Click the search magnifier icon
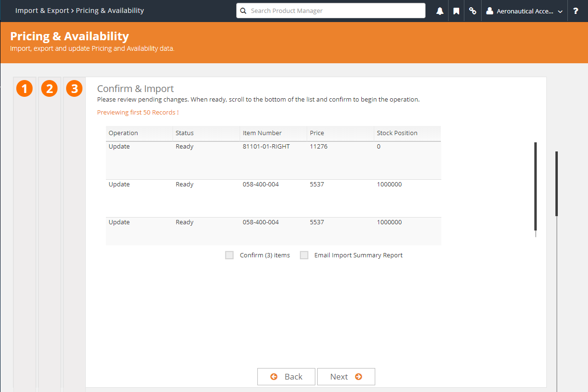This screenshot has width=588, height=392. pos(243,11)
